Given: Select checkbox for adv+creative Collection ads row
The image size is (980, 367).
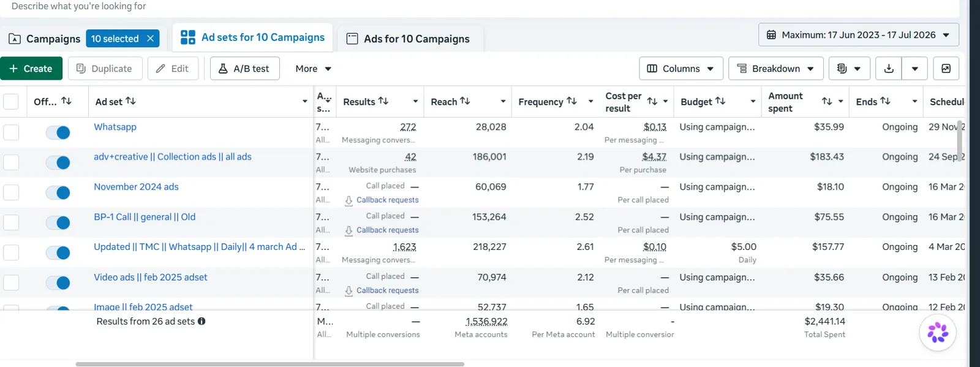Looking at the screenshot, I should [x=11, y=162].
